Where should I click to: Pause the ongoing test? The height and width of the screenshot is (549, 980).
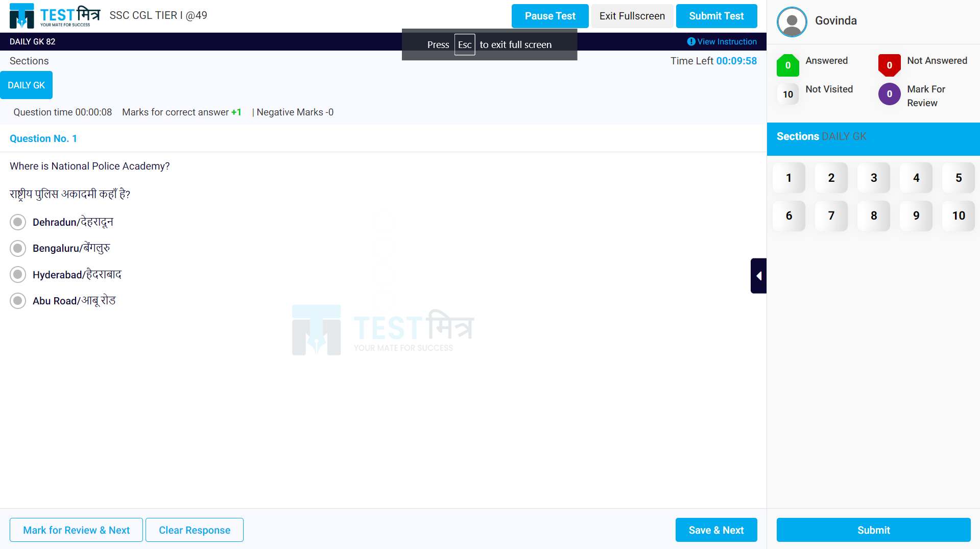pyautogui.click(x=549, y=16)
